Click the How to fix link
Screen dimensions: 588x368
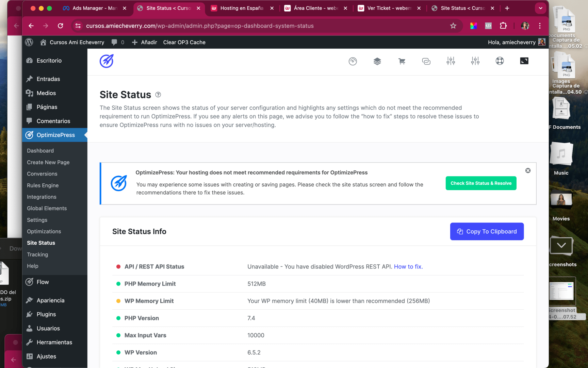[x=408, y=267]
